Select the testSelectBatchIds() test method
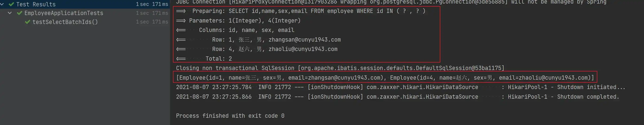 (65, 22)
